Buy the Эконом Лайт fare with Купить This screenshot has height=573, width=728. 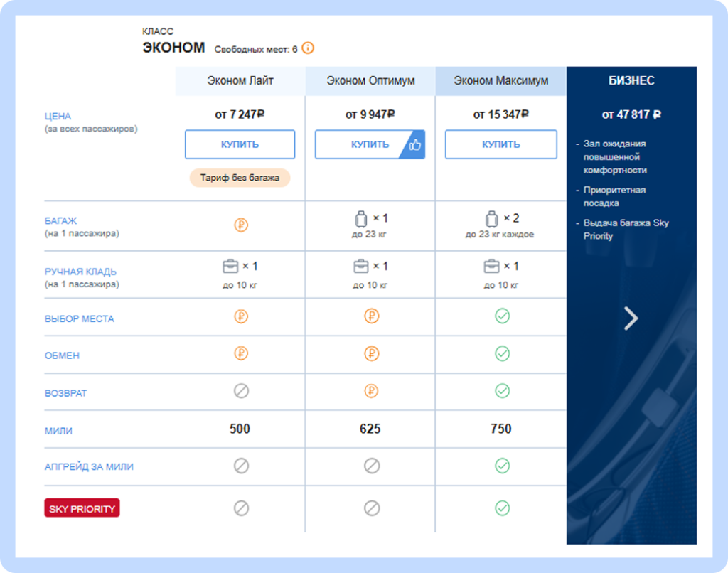(240, 144)
